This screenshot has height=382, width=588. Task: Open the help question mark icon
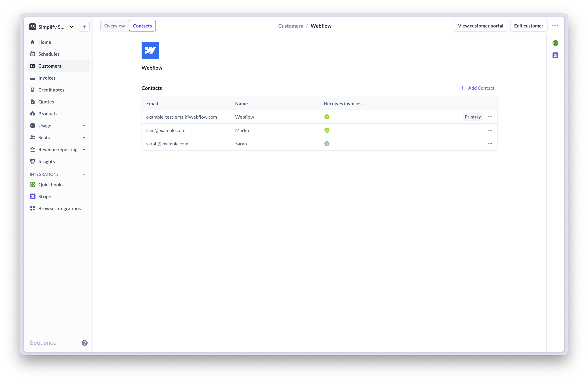85,343
